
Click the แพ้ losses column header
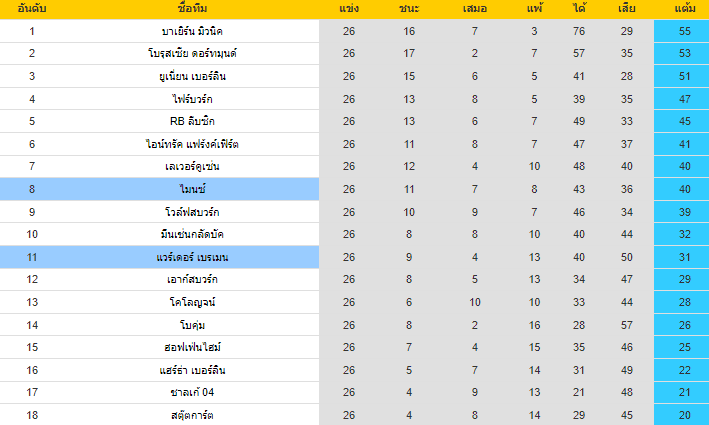tap(535, 9)
